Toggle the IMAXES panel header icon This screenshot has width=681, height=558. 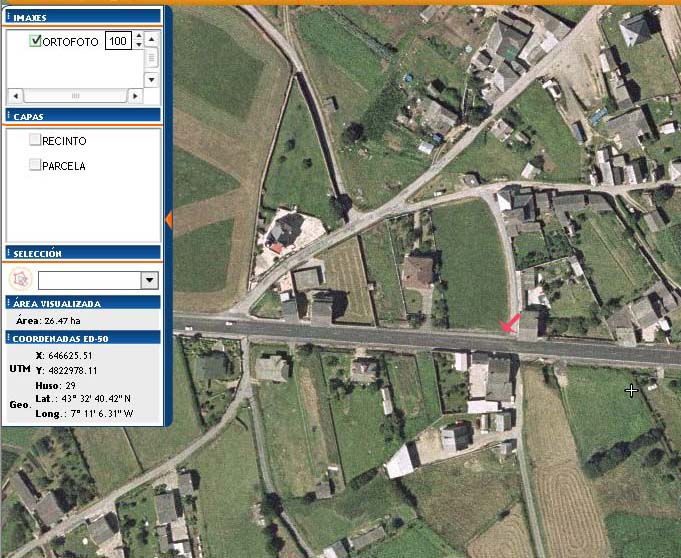(9, 17)
